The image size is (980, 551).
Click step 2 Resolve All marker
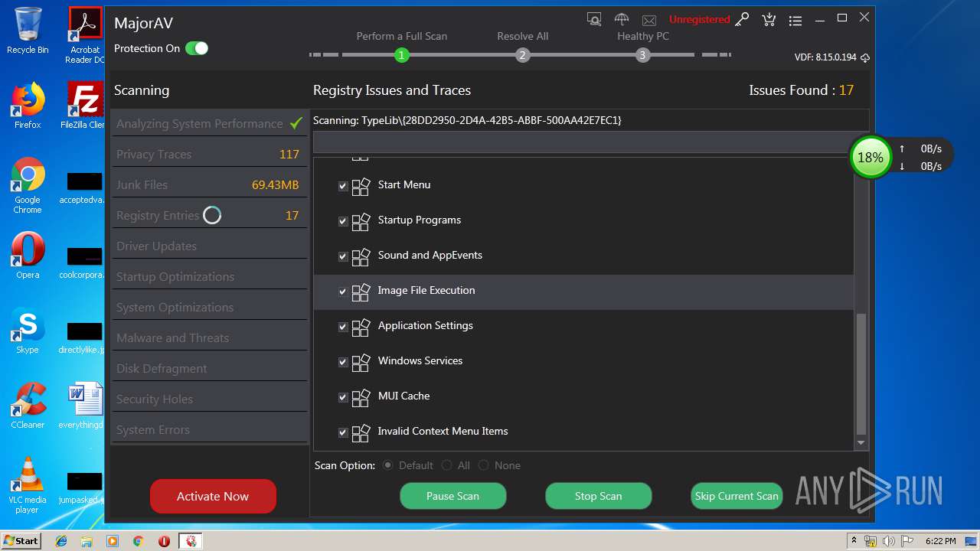pos(522,55)
